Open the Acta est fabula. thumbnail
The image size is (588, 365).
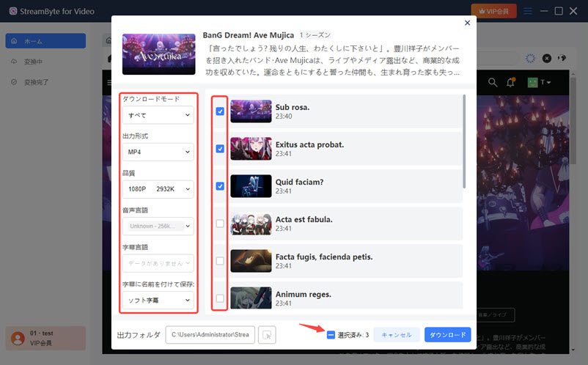click(x=251, y=224)
